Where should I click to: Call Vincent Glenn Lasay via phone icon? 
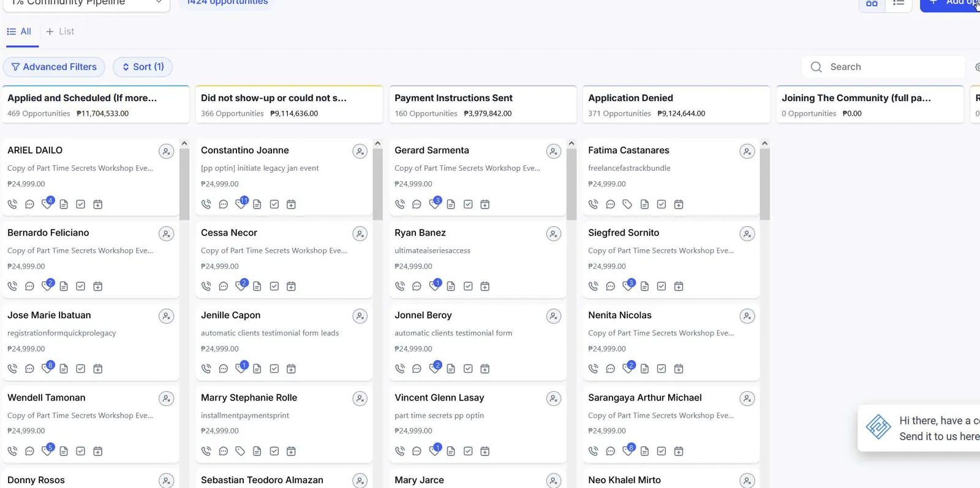[400, 451]
